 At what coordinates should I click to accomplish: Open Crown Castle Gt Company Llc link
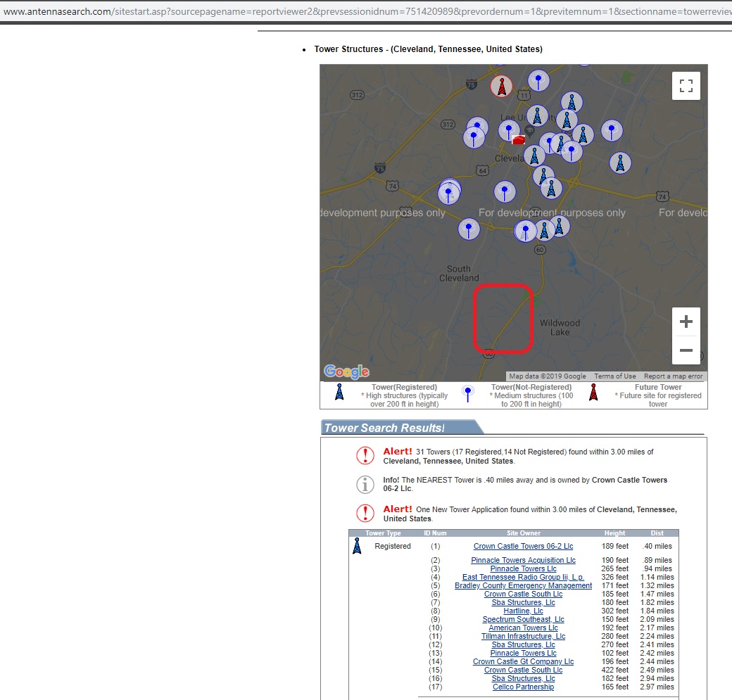(524, 661)
